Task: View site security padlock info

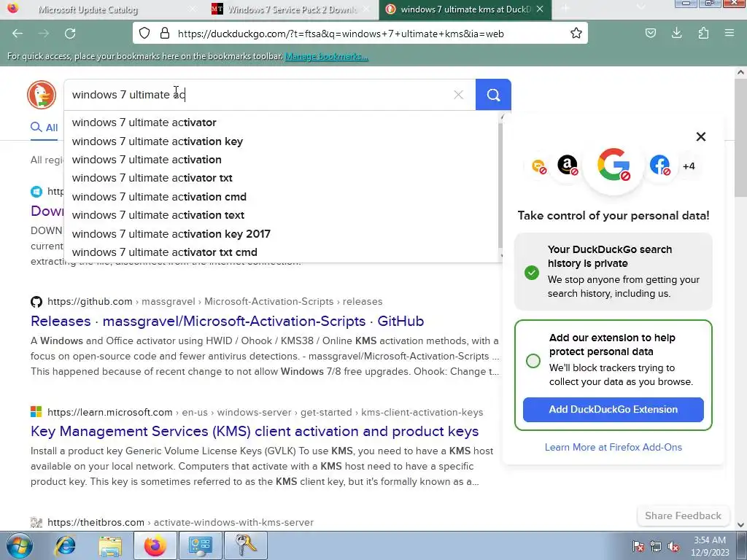Action: pos(165,34)
